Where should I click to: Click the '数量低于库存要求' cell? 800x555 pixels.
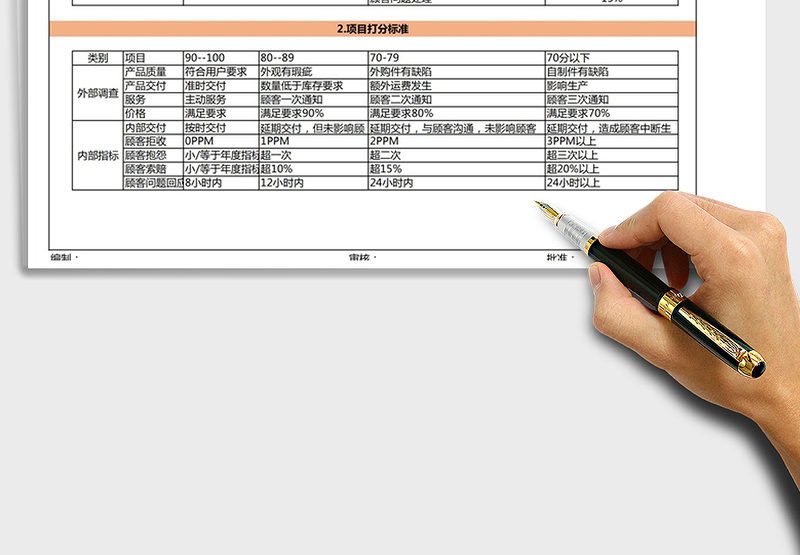(311, 86)
